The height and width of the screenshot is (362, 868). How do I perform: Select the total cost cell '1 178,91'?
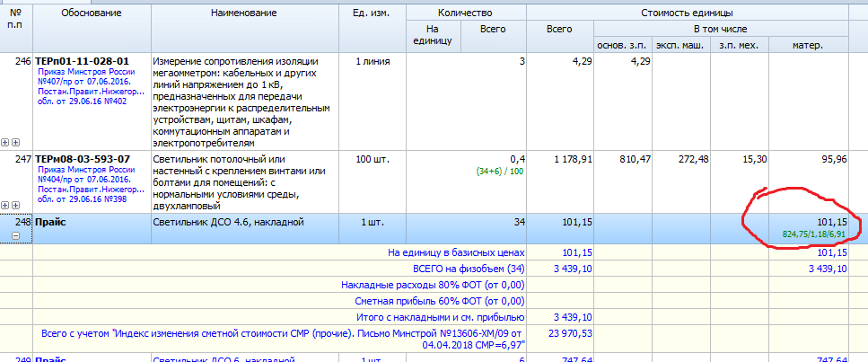pos(559,181)
